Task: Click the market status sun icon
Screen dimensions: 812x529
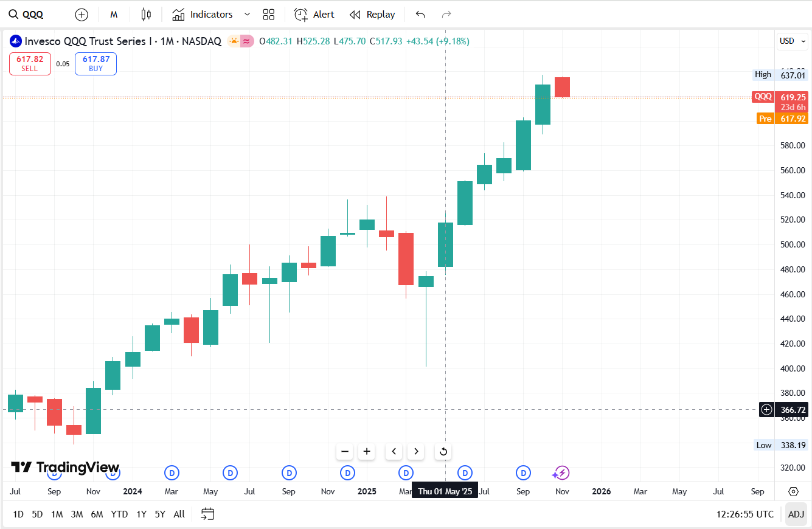Action: [234, 41]
